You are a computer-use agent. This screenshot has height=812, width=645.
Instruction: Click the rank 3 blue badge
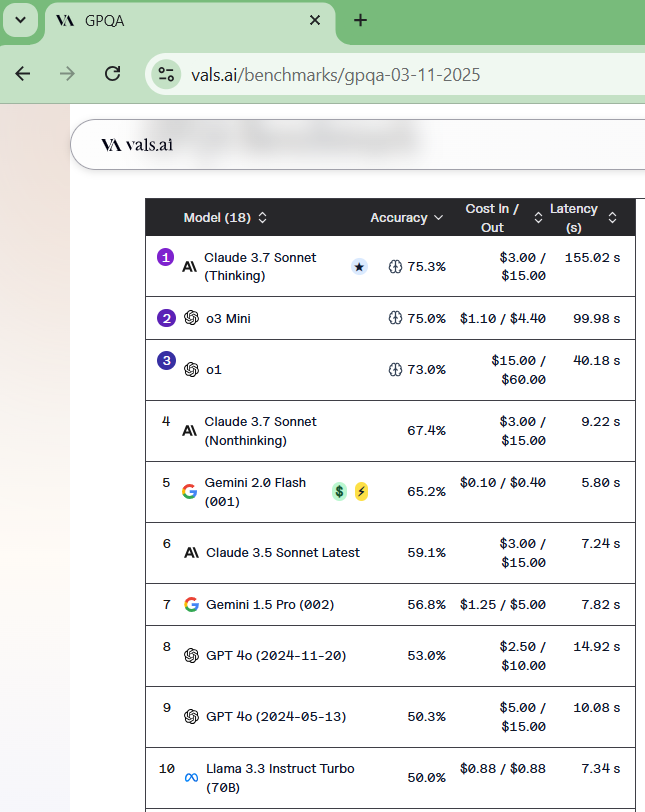click(166, 360)
